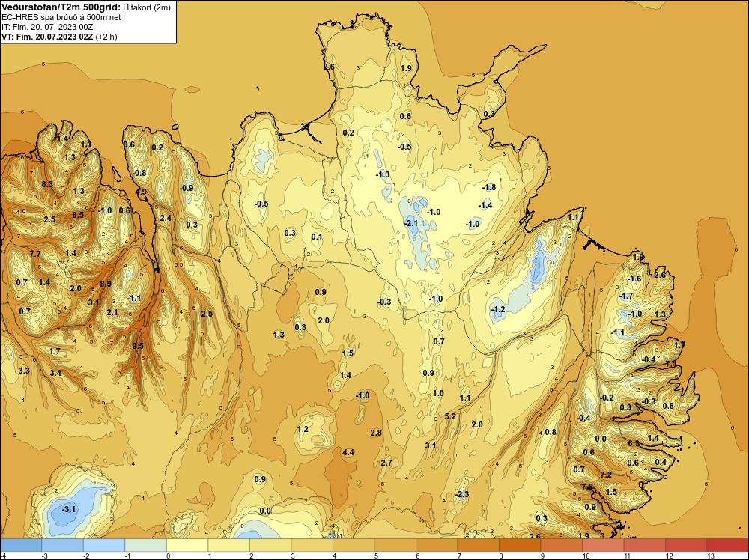Viewport: 749px width, 560px height.
Task: Click the '-1.7' temperature value
Action: 625,296
